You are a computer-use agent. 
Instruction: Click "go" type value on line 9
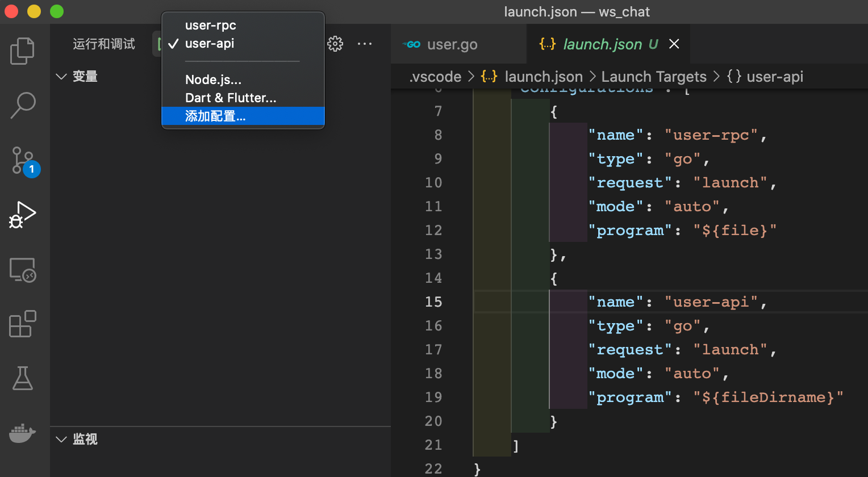coord(683,159)
